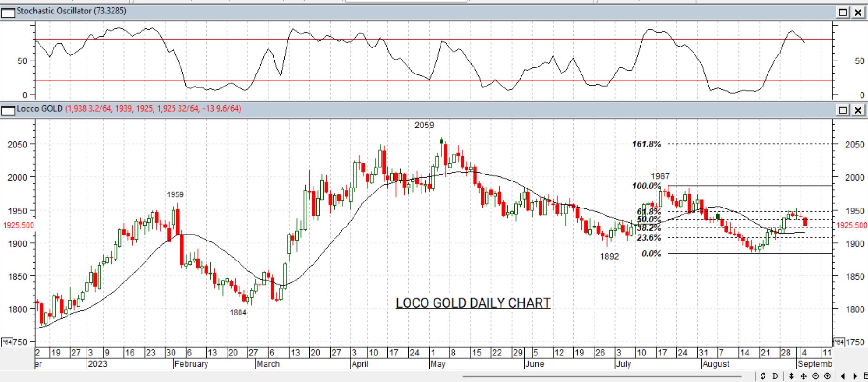
Task: Click the February label on the date axis
Action: coord(191,364)
